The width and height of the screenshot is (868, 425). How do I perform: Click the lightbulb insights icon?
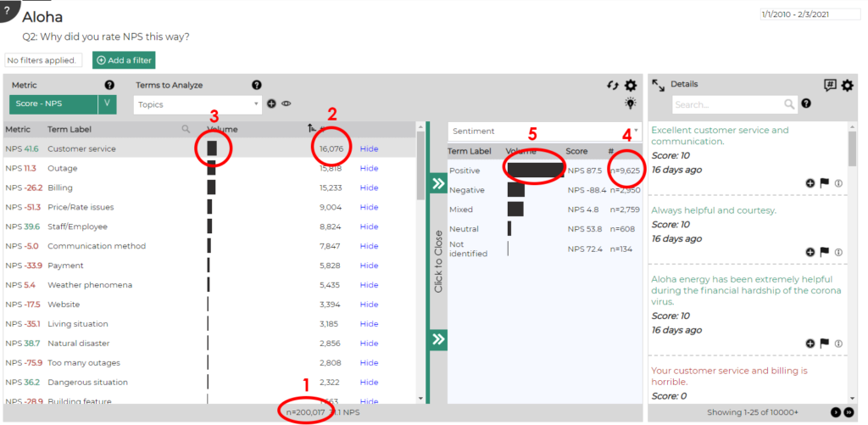pyautogui.click(x=630, y=103)
